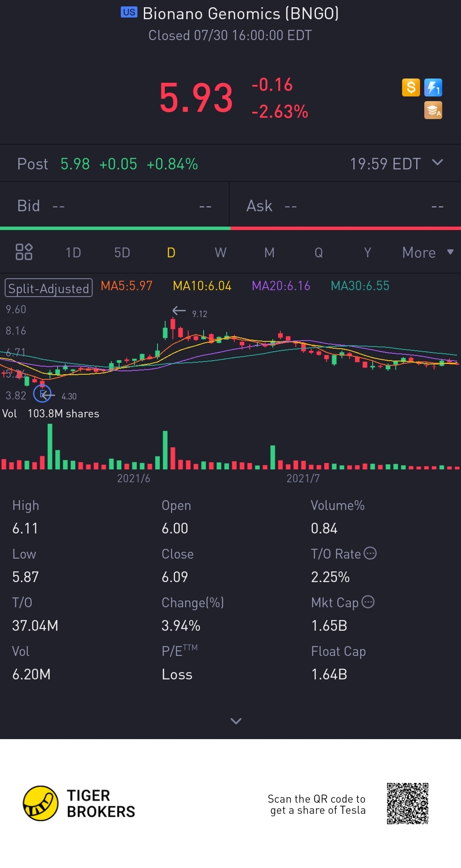Switch chart to 5D timeframe
The height and width of the screenshot is (868, 461).
click(x=122, y=252)
